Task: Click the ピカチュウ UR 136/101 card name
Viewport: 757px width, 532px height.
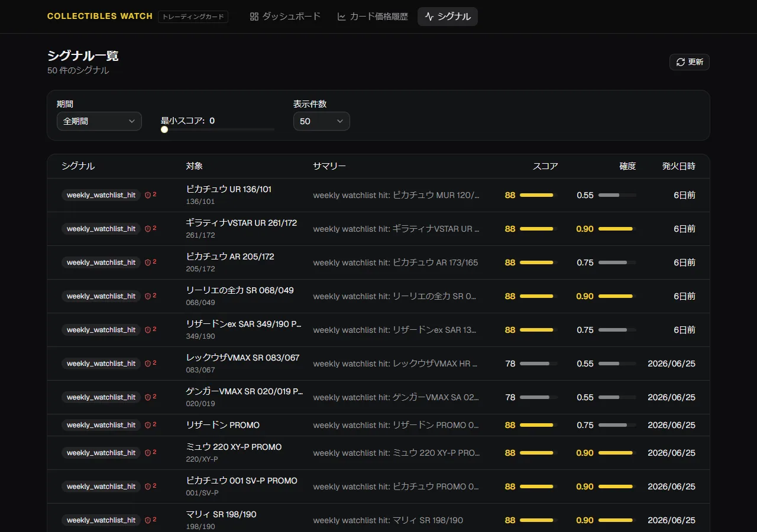Action: 229,189
